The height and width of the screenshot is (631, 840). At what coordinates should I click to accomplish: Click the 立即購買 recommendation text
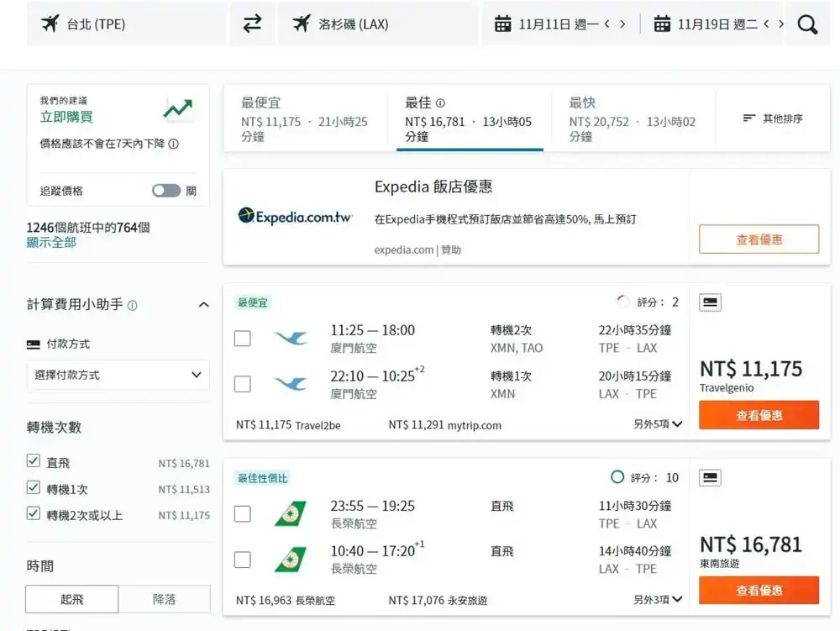click(66, 117)
